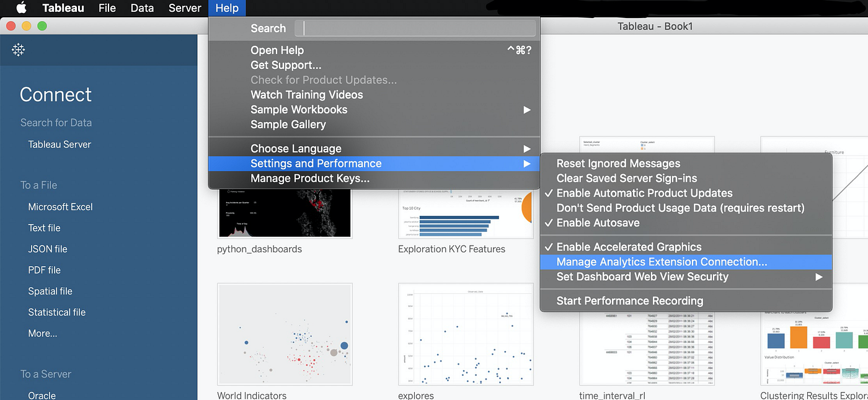
Task: Click the yellow minimize window button
Action: click(27, 26)
